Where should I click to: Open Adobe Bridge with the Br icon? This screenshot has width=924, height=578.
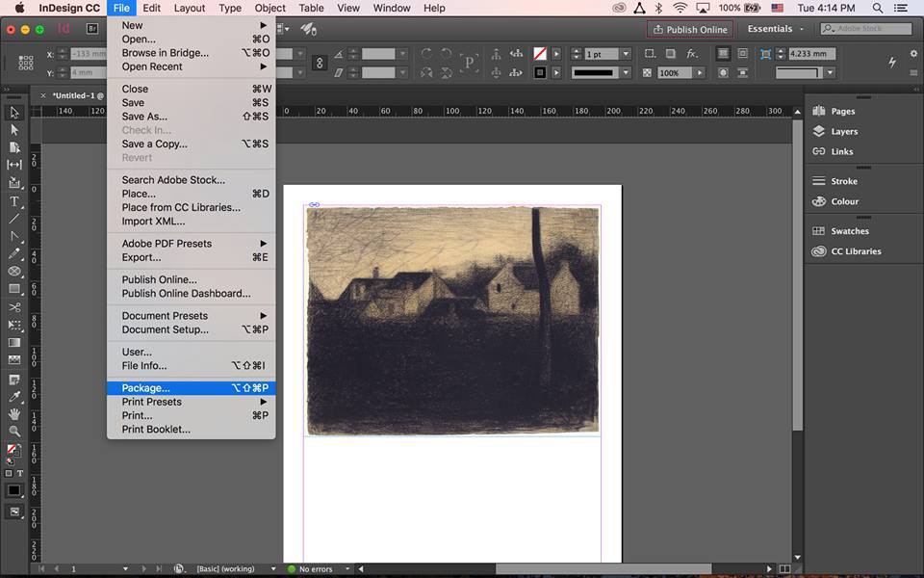(x=92, y=28)
